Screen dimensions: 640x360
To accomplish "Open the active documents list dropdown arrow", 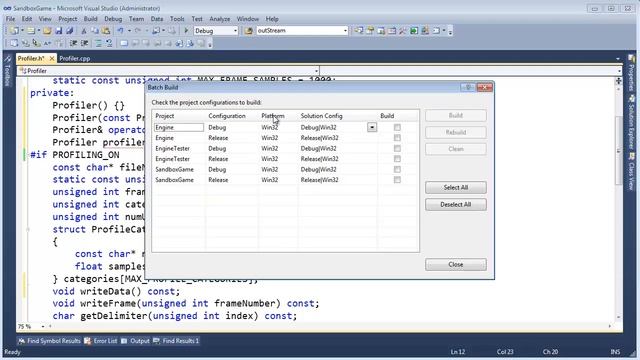I will click(x=618, y=59).
